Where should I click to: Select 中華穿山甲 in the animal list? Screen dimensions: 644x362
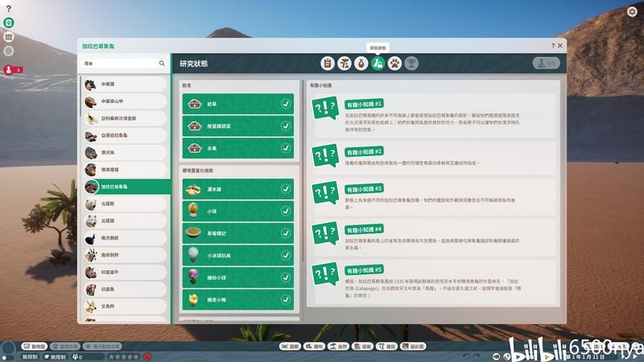tap(126, 101)
